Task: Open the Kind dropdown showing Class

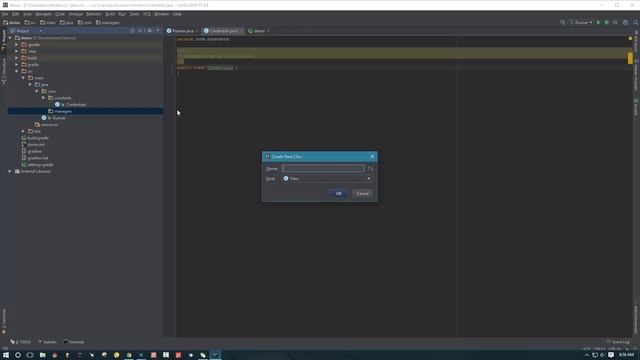Action: tap(327, 178)
